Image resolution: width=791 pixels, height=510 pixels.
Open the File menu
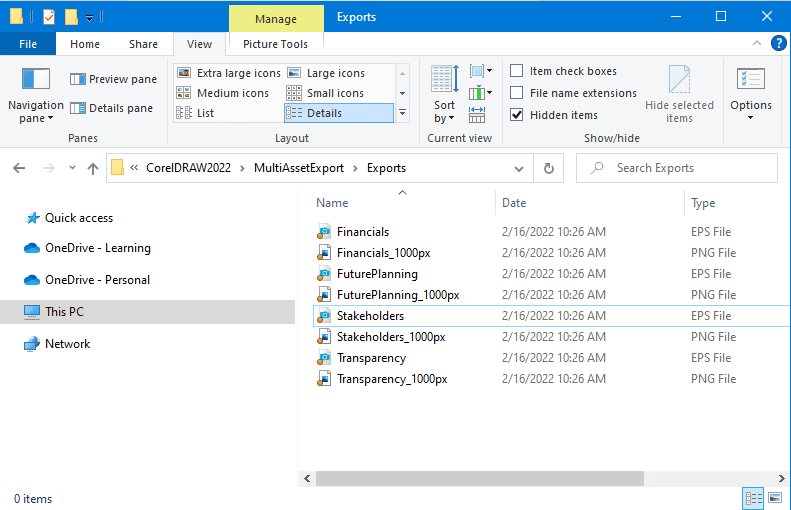pos(28,44)
